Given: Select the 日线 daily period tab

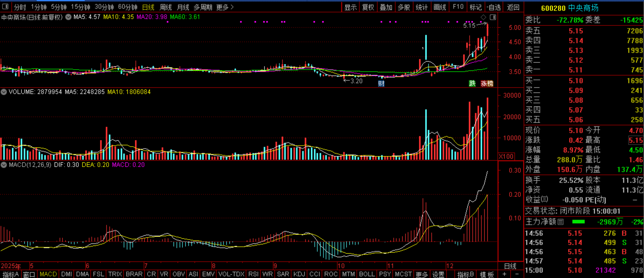Looking at the screenshot, I should pos(148,7).
